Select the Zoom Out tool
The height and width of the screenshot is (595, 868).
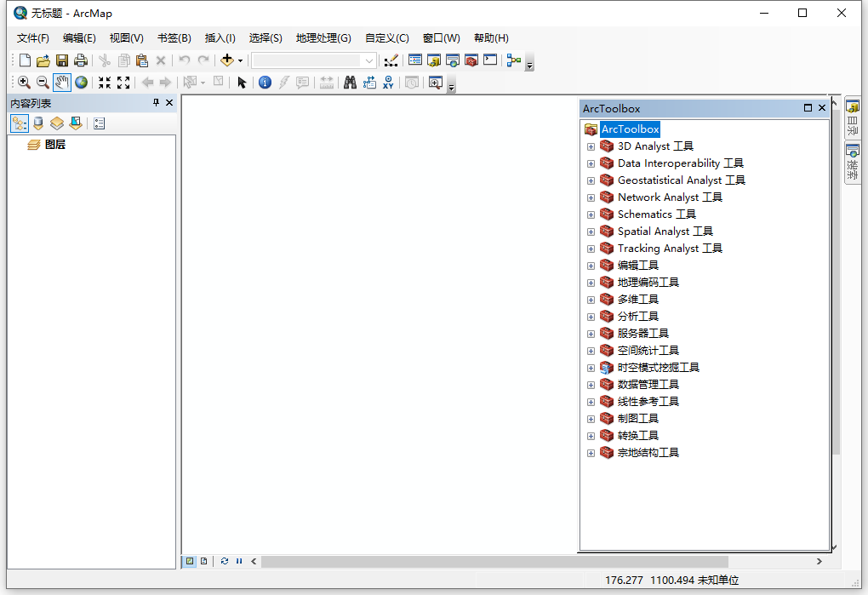click(x=43, y=83)
